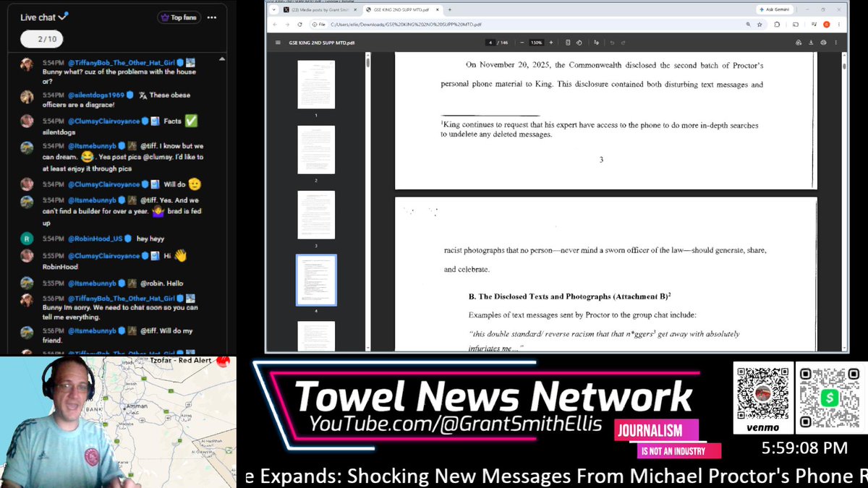Open the media controls icon in Chrome
Viewport: 868px width, 488px height.
(814, 25)
